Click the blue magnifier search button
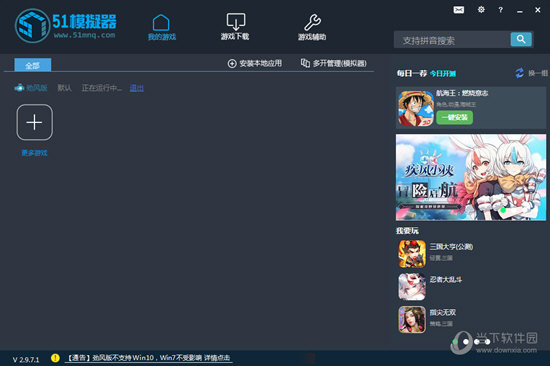This screenshot has width=550, height=366. 521,39
